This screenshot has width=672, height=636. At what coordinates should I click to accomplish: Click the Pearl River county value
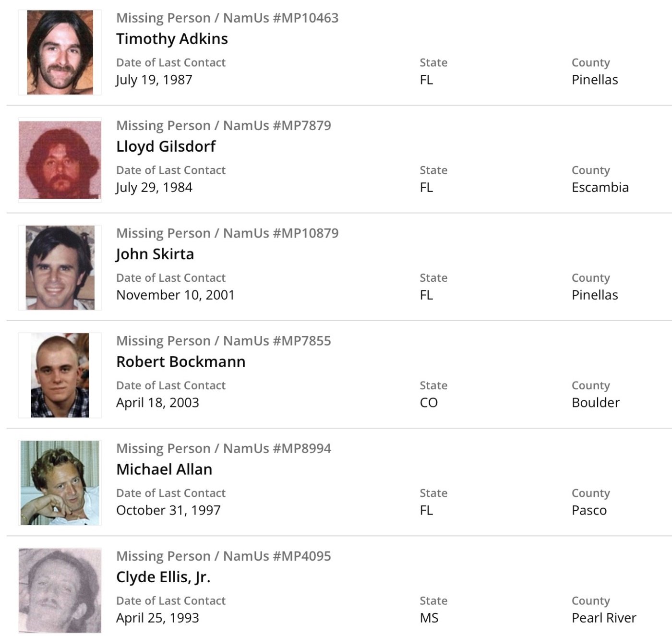click(604, 618)
